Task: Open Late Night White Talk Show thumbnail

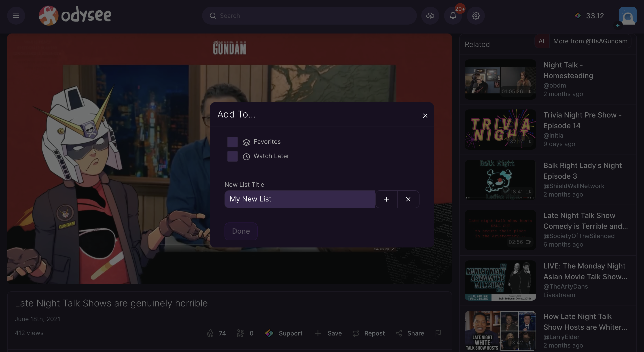Action: (500, 331)
